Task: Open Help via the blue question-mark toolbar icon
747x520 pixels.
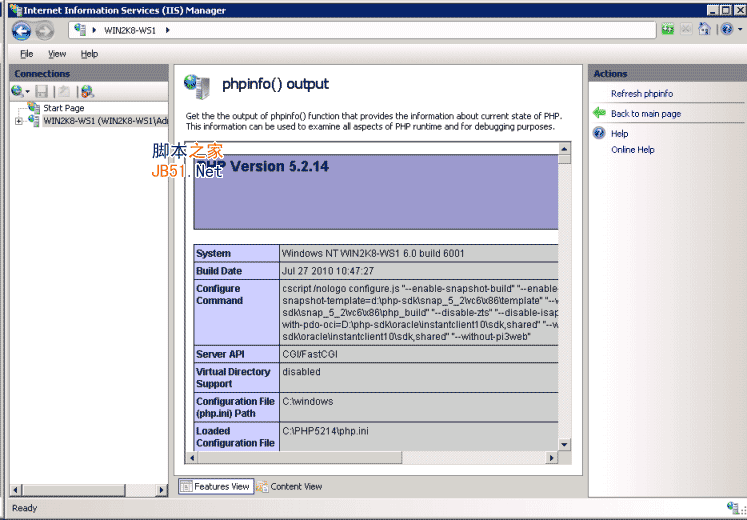Action: (x=727, y=30)
